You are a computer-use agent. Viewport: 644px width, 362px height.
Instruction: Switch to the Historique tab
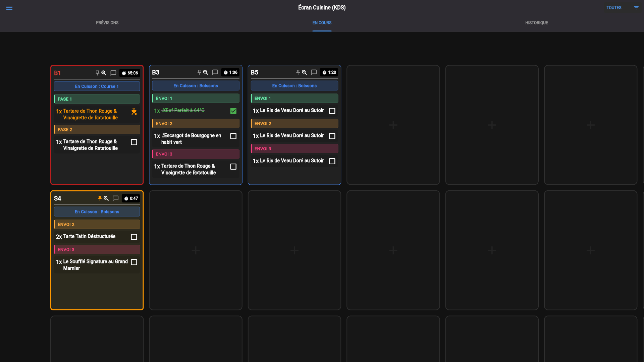pyautogui.click(x=537, y=23)
